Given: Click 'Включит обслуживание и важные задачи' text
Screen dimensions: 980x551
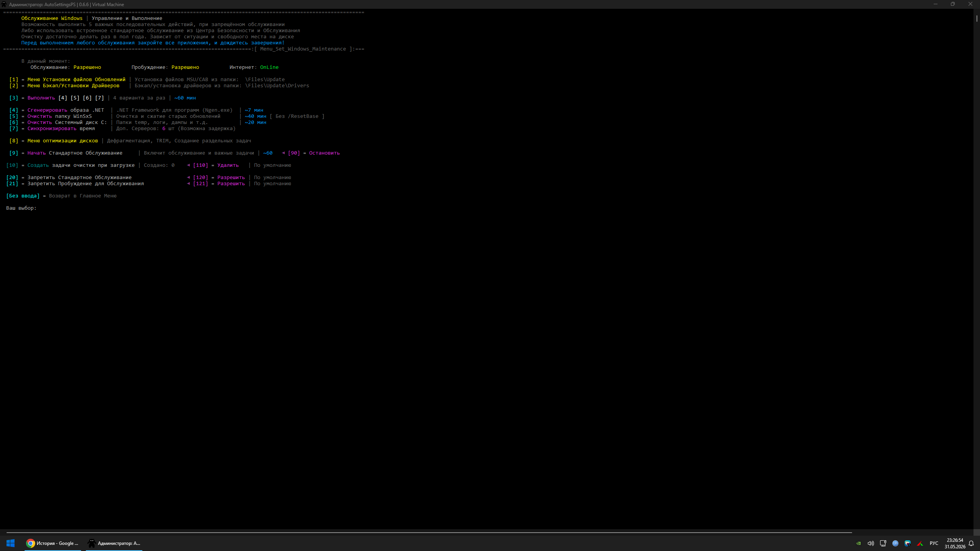Looking at the screenshot, I should coord(199,153).
